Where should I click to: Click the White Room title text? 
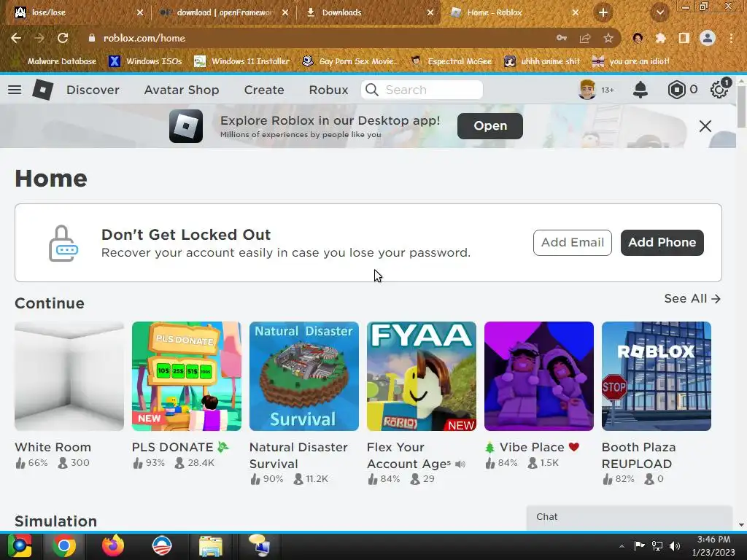(x=53, y=447)
